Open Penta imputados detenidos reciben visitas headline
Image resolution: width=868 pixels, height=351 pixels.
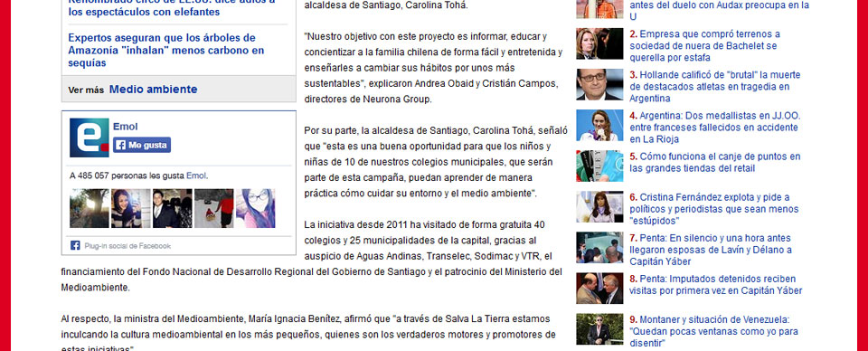[716, 285]
